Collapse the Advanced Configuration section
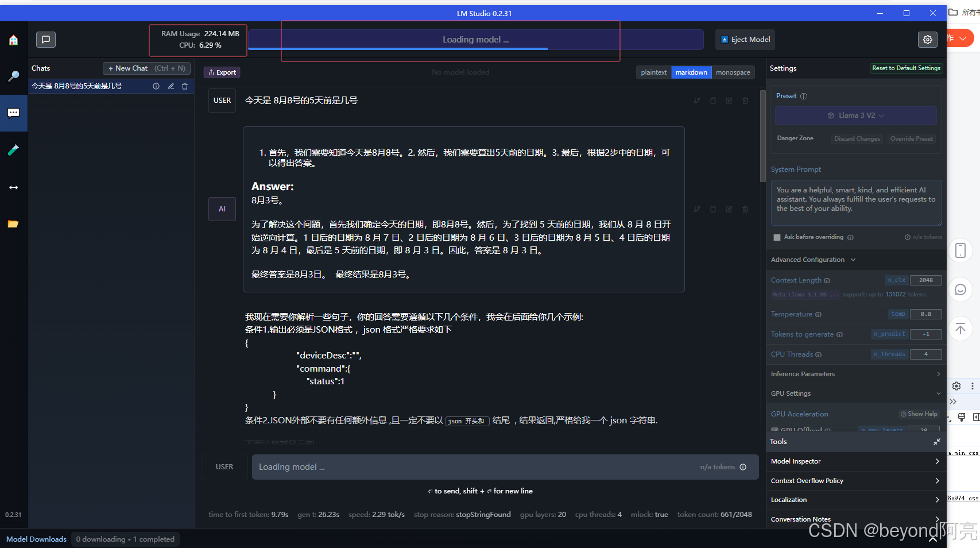 click(813, 260)
